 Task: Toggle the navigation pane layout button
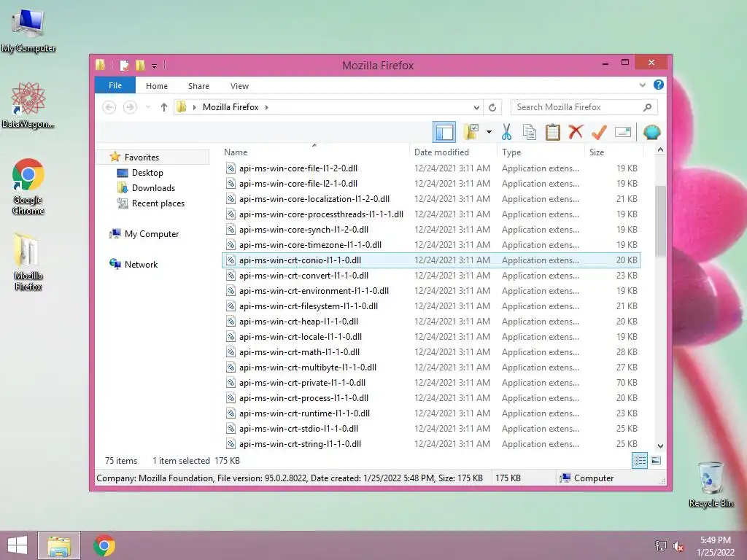pos(444,132)
